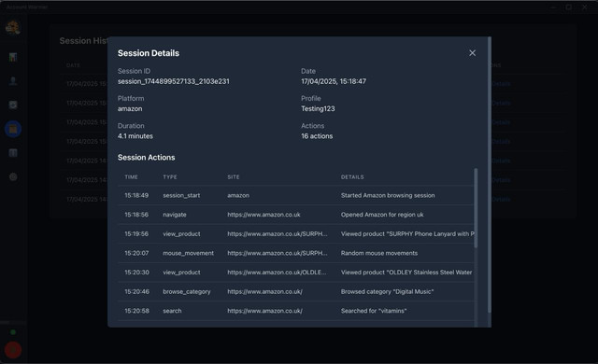Select the browse_category Digital Music row
598x364 pixels.
click(x=295, y=291)
